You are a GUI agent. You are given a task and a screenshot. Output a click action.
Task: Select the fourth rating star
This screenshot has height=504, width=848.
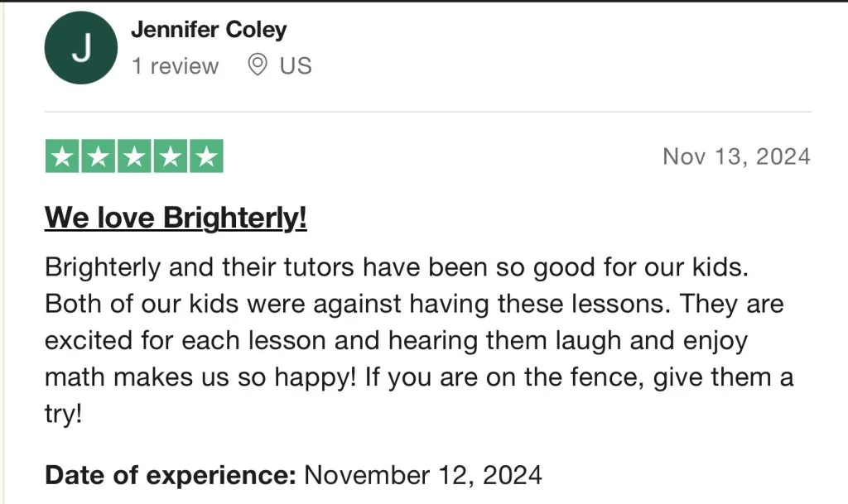click(171, 156)
